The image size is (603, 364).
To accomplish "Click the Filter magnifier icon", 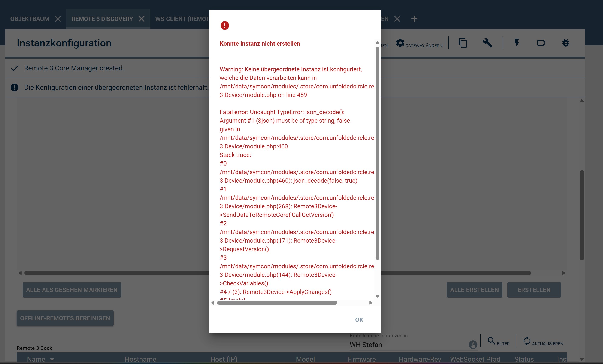I will point(491,340).
